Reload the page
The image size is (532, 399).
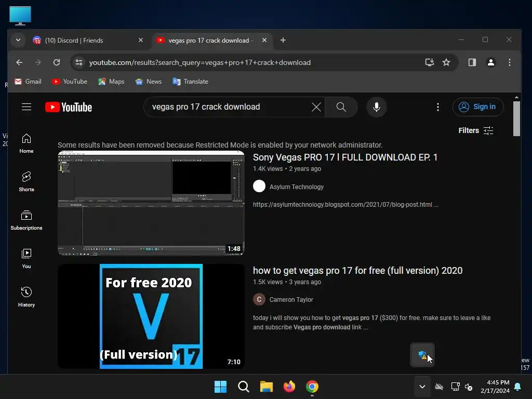(x=57, y=62)
